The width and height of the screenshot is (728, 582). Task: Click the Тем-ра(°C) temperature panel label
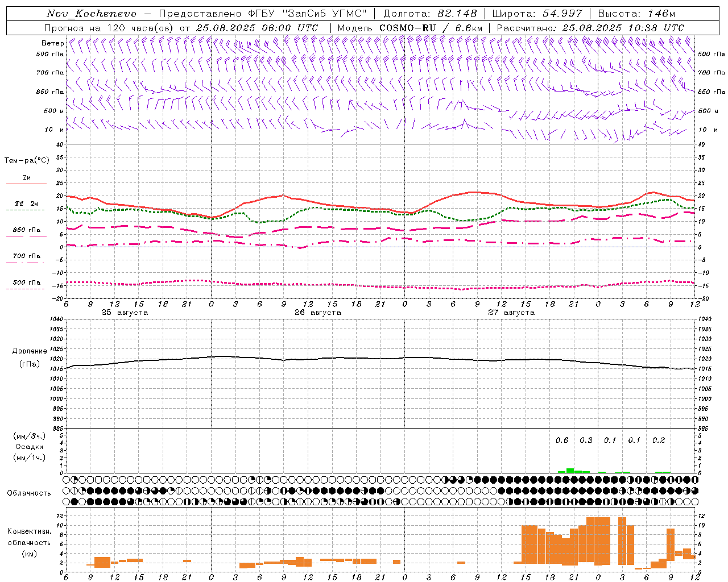point(27,161)
